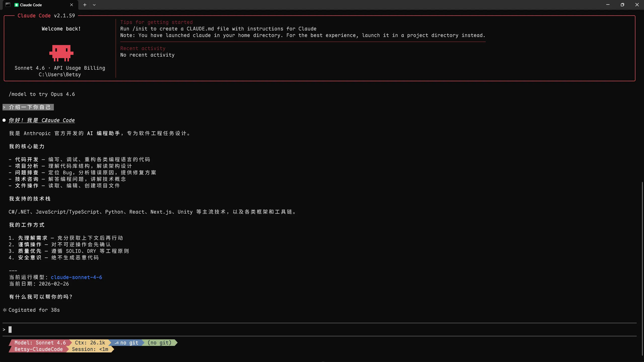Click the asterisk icon beside Cogitated for 38s
This screenshot has height=362, width=644.
point(5,310)
